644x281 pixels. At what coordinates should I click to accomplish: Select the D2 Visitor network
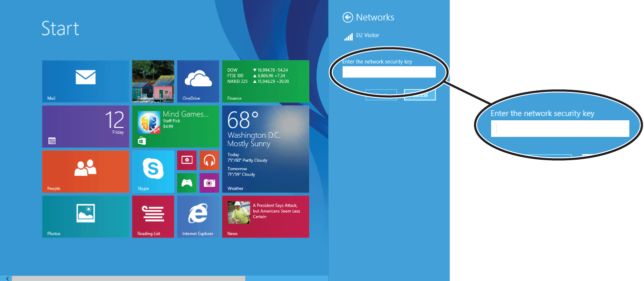tap(362, 36)
